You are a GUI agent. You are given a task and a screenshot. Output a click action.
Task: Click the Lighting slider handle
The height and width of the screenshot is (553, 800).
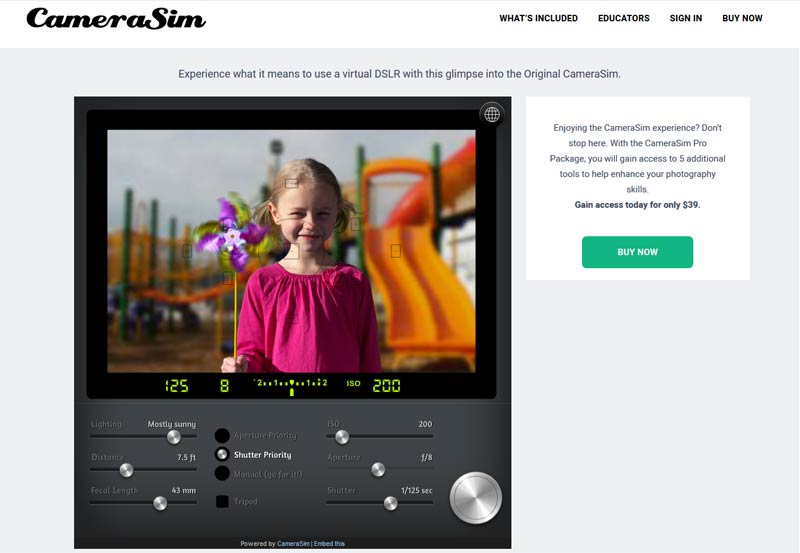pos(174,437)
